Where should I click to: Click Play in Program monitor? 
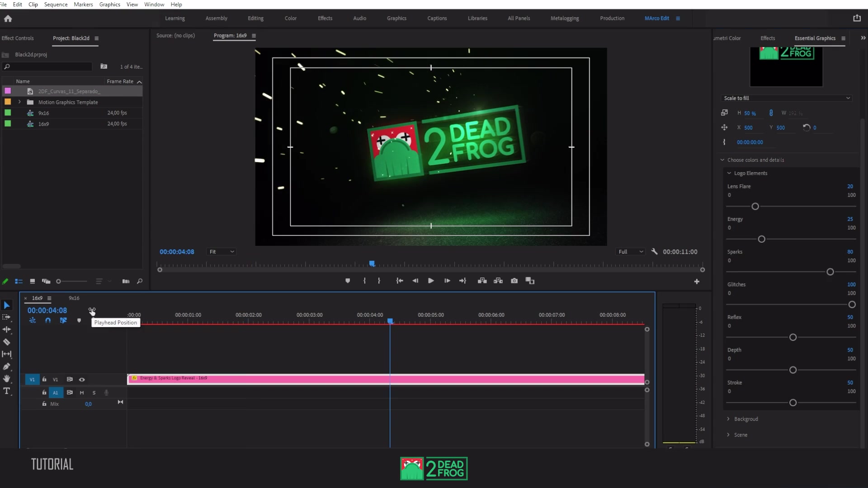click(431, 281)
